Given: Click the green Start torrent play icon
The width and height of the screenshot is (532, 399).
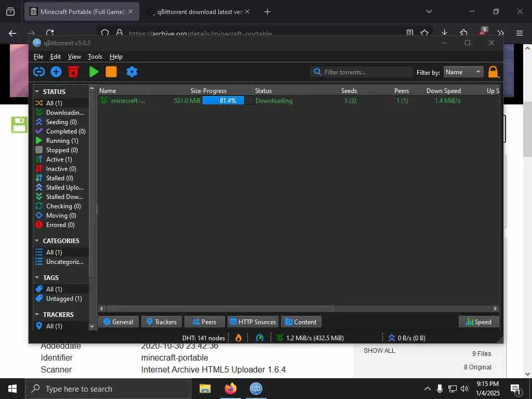Looking at the screenshot, I should [x=94, y=72].
